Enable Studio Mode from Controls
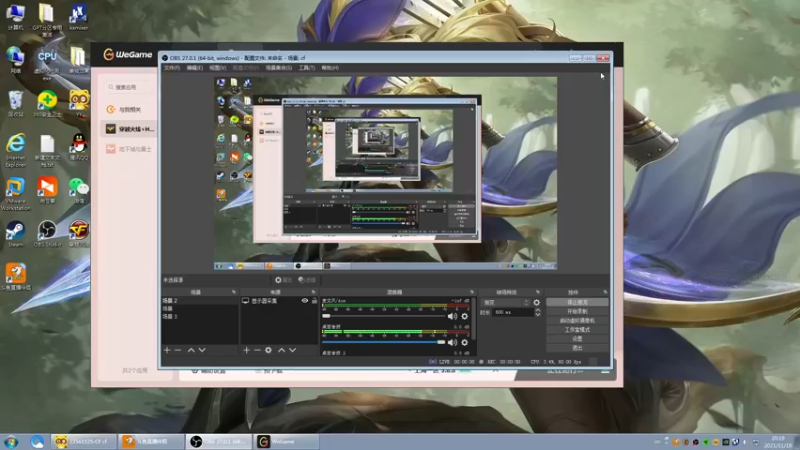Viewport: 800px width, 450px height. pyautogui.click(x=577, y=330)
